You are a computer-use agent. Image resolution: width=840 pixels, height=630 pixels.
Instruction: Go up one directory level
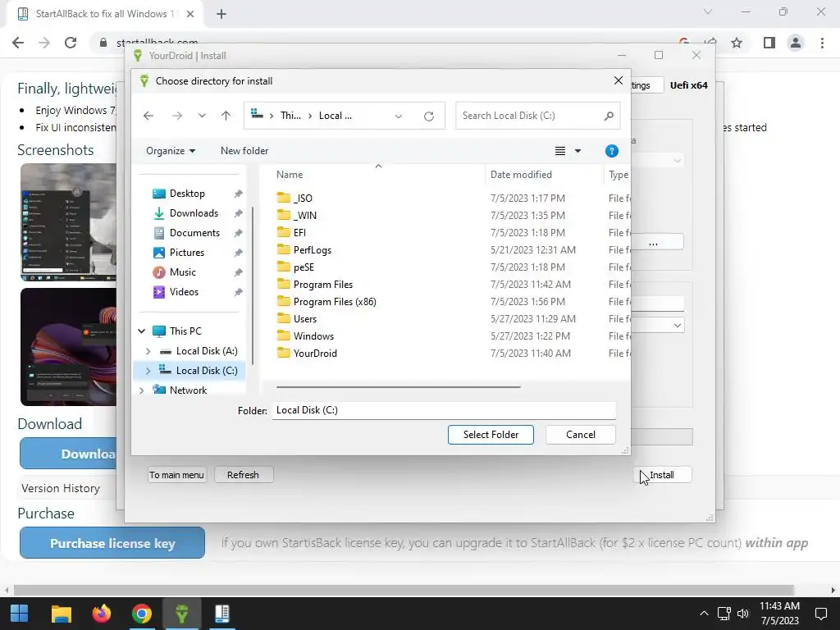226,116
